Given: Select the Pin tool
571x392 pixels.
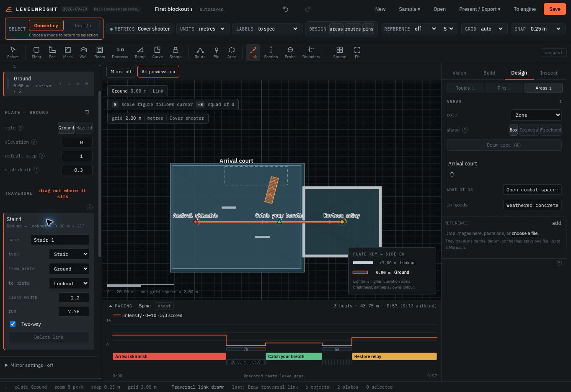Looking at the screenshot, I should click(x=216, y=52).
